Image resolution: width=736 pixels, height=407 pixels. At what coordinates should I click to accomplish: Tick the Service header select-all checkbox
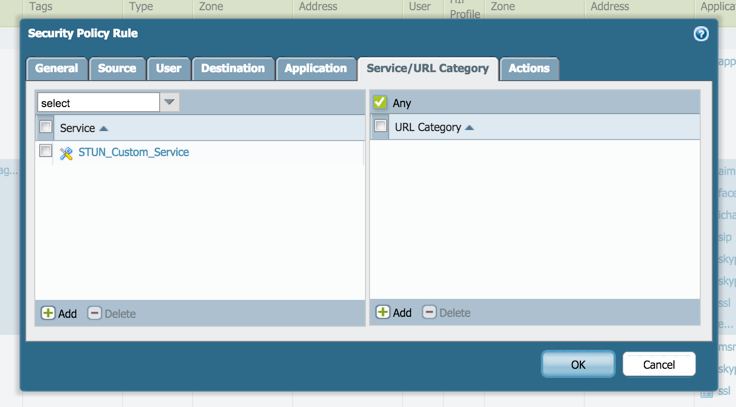click(46, 127)
